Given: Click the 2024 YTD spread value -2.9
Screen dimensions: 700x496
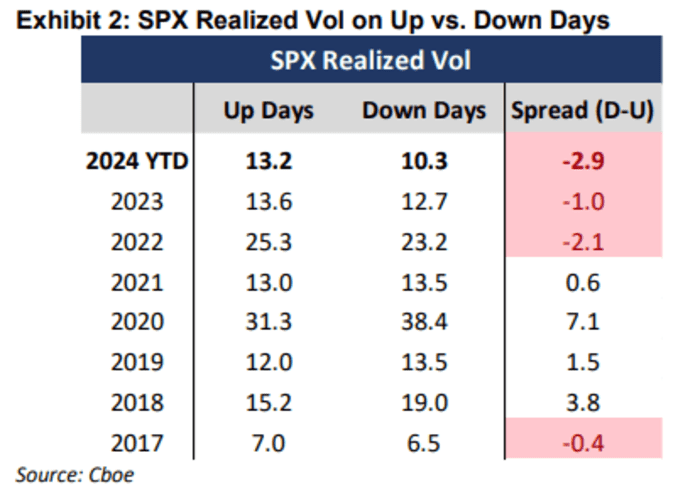Looking at the screenshot, I should [581, 162].
